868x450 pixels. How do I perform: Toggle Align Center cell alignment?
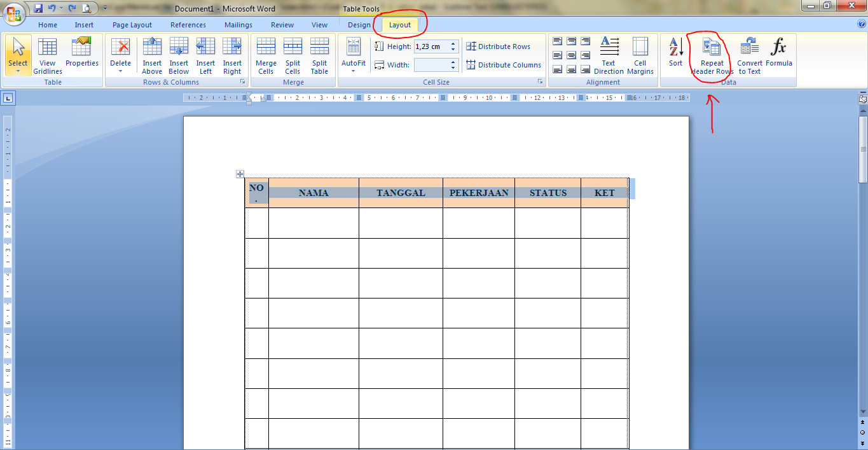coord(570,54)
